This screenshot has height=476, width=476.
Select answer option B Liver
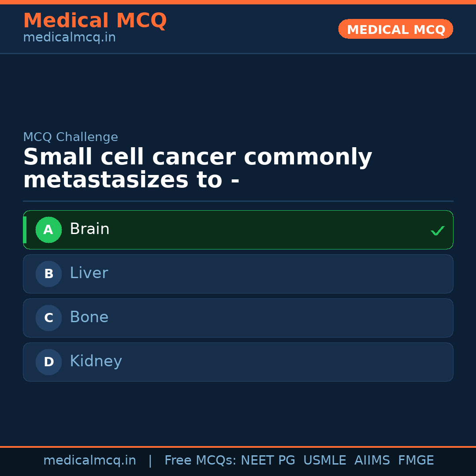(x=238, y=274)
